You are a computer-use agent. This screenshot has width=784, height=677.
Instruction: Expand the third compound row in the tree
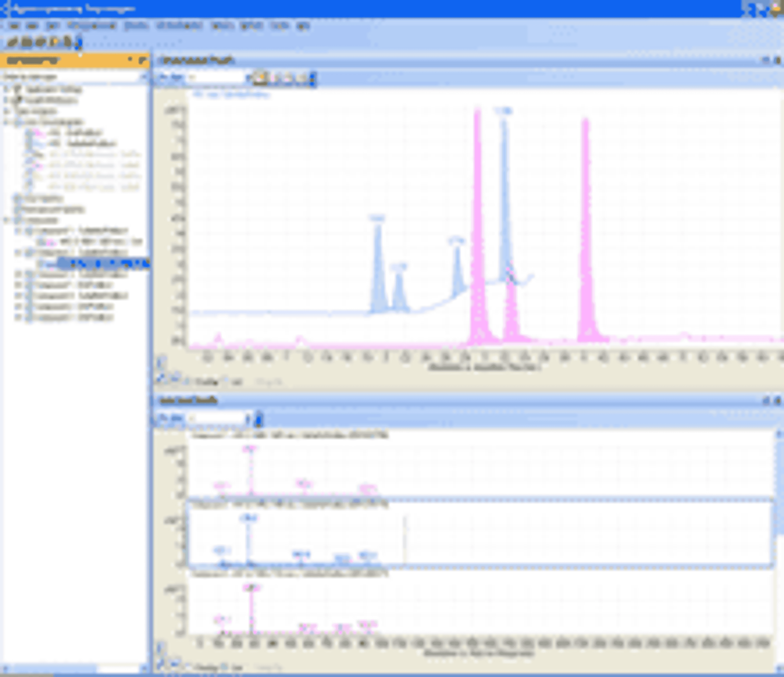(18, 274)
